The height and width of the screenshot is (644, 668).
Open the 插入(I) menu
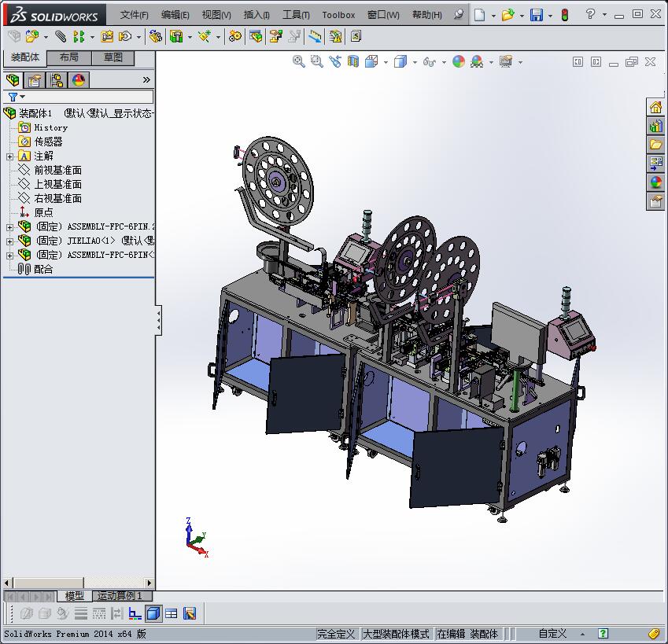point(256,15)
